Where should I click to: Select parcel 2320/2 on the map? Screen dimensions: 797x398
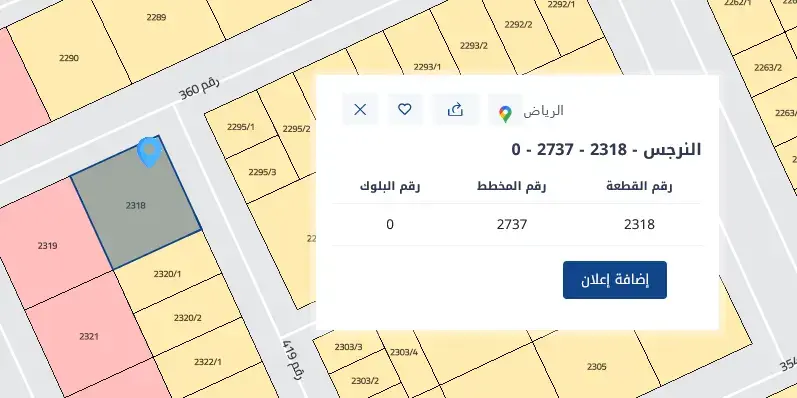tap(188, 318)
